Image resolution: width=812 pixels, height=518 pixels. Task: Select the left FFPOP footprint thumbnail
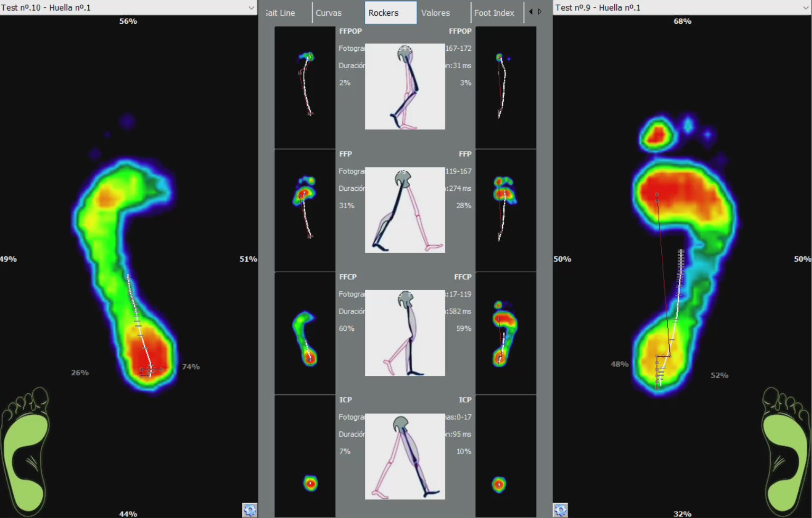click(x=305, y=87)
